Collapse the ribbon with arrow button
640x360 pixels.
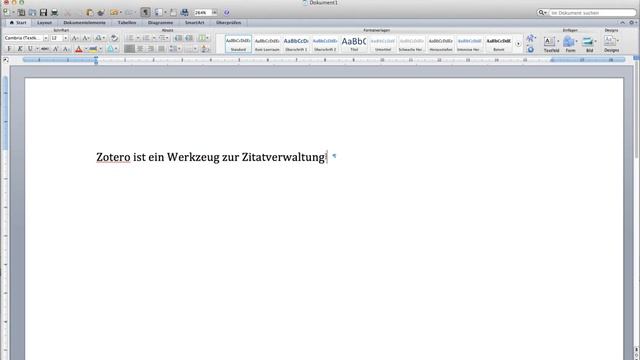tap(622, 22)
